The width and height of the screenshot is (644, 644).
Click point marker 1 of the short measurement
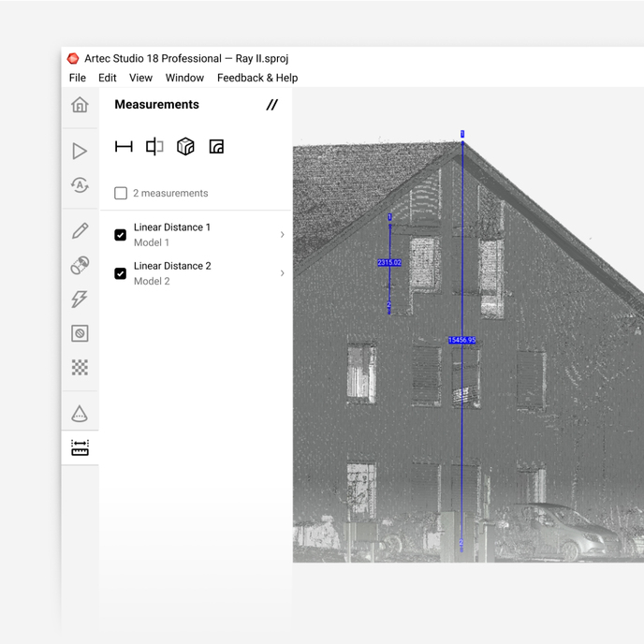[389, 217]
